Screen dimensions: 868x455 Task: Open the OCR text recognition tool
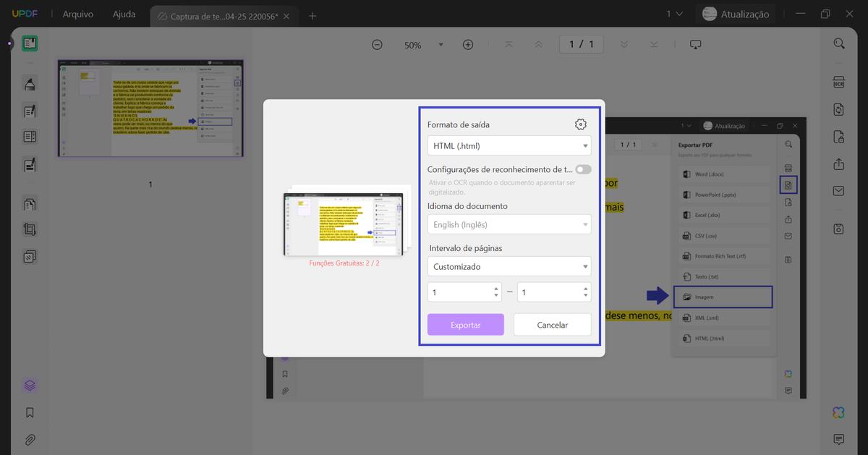pyautogui.click(x=839, y=83)
